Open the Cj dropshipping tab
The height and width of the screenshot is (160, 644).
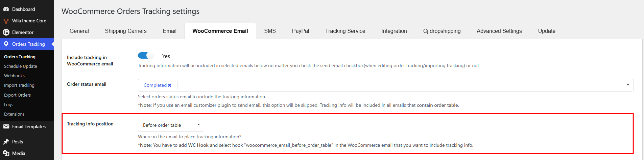coord(442,31)
